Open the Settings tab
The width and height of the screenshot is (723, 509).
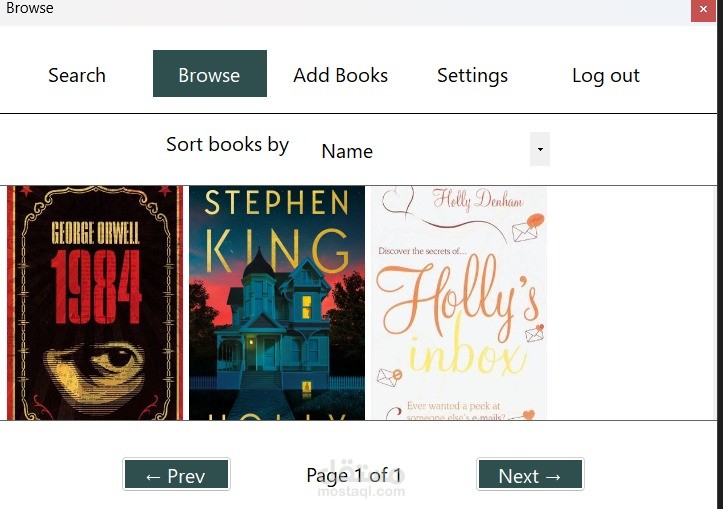tap(472, 75)
